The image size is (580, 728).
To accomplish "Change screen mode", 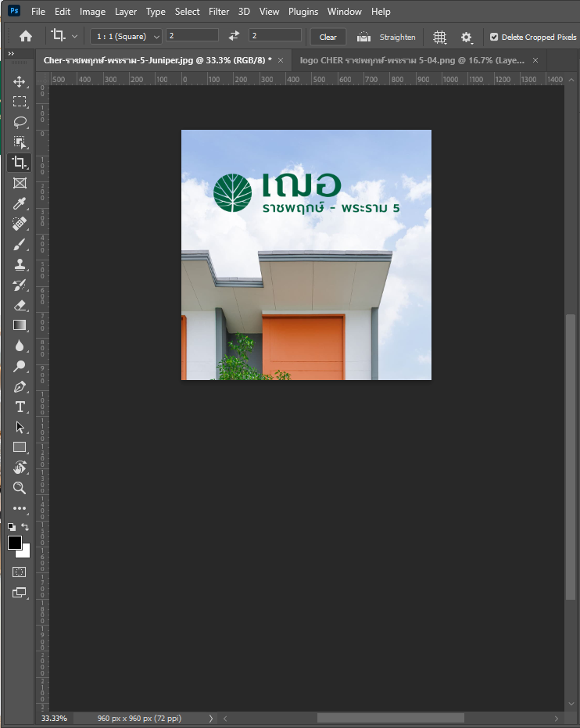I will pyautogui.click(x=19, y=593).
